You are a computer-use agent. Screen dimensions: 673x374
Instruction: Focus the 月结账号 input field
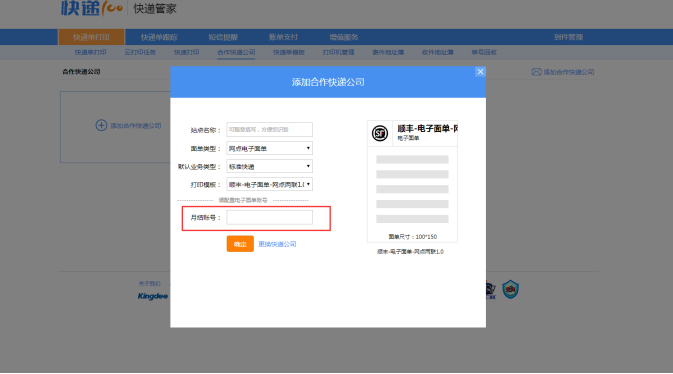tap(270, 217)
